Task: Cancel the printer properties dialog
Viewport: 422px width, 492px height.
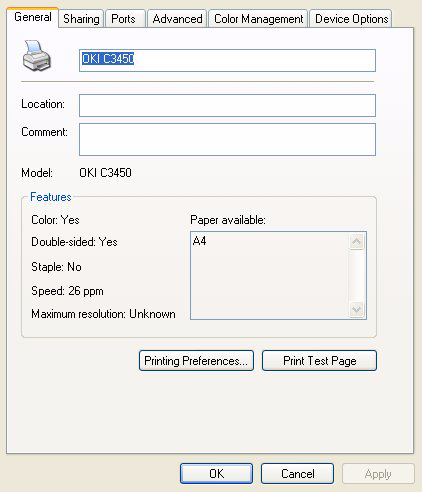Action: point(297,473)
